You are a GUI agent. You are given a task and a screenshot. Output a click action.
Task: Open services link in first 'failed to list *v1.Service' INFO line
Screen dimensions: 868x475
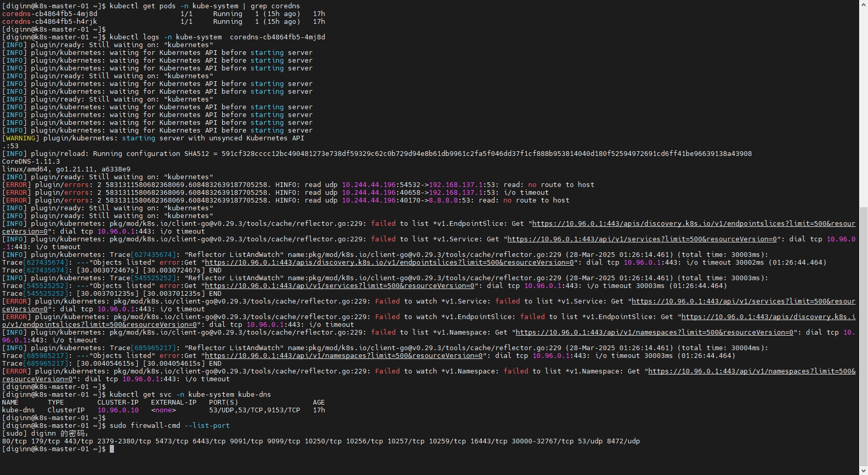(642, 239)
